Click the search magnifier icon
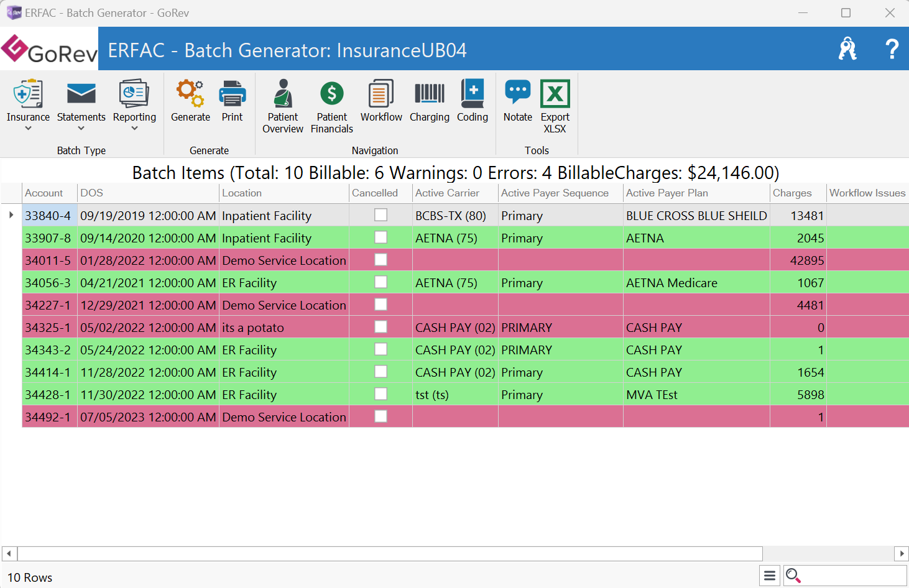 tap(793, 576)
